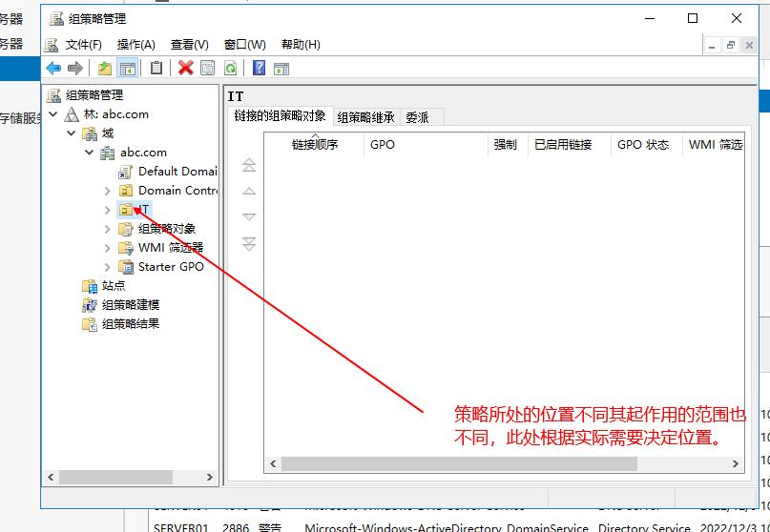Select the 组策略结果 node

131,324
